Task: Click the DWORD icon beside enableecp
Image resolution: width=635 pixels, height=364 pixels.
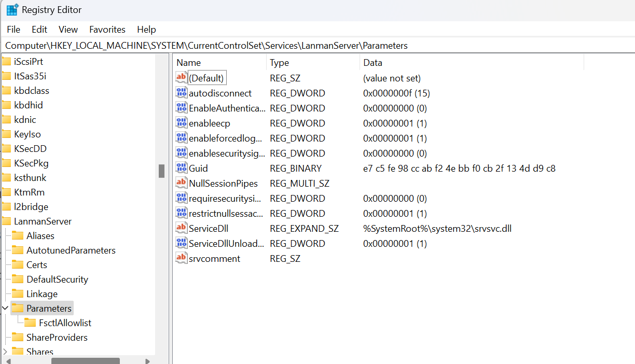Action: coord(181,123)
